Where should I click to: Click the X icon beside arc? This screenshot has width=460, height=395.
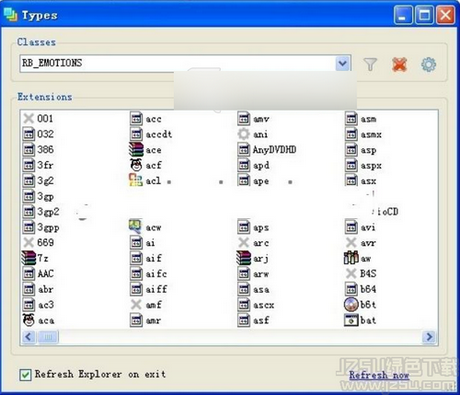pos(244,242)
